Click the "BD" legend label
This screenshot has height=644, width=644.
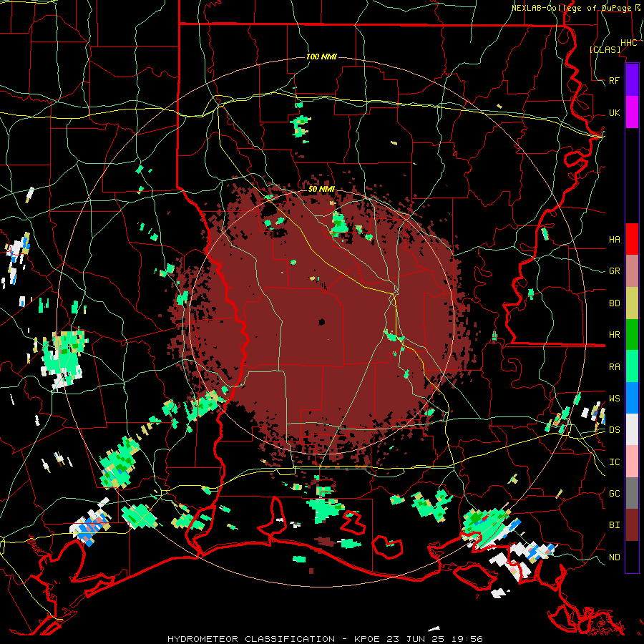click(615, 303)
